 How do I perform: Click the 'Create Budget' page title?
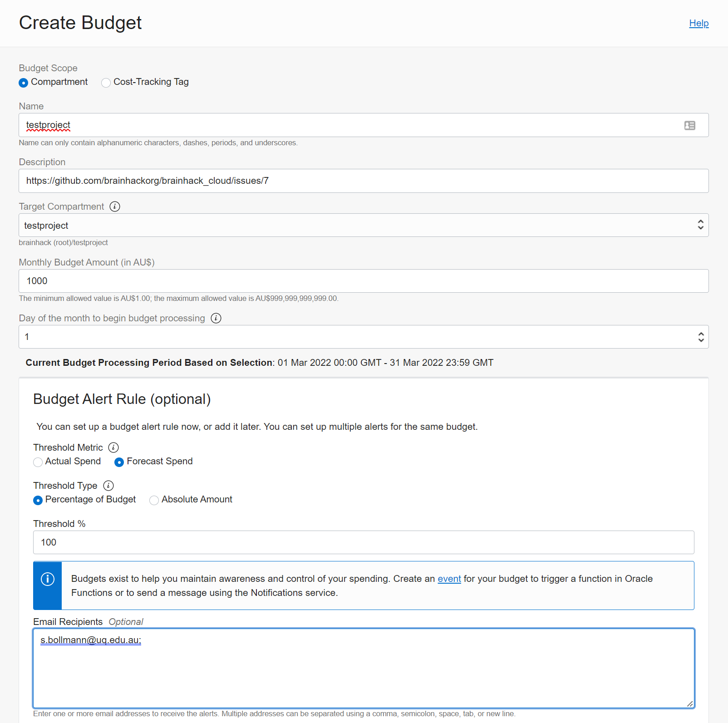80,23
